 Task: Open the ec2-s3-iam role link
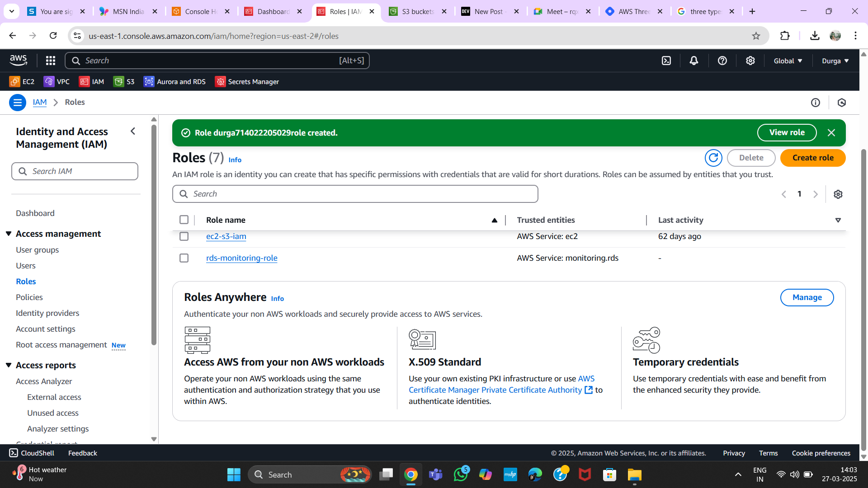click(226, 236)
